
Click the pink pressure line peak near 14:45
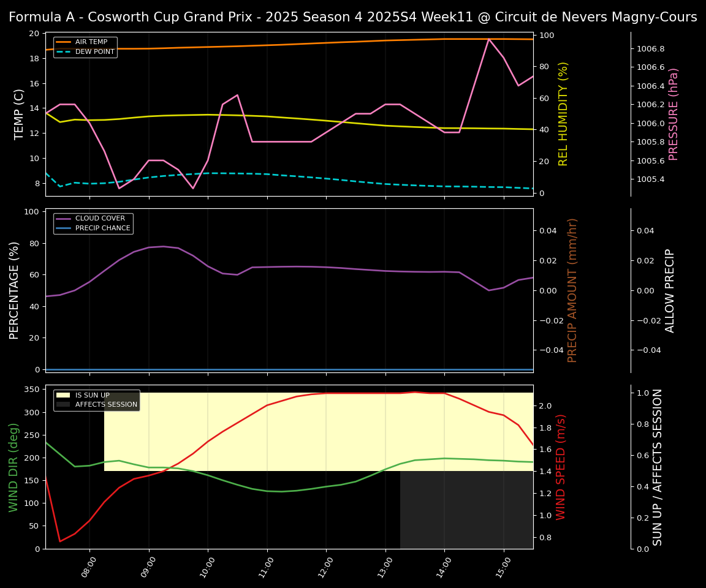[488, 39]
